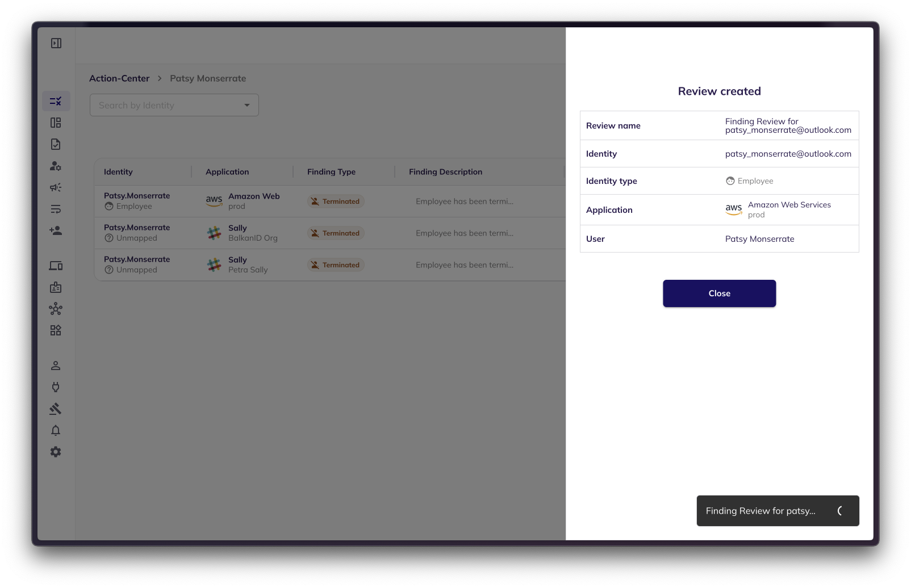The height and width of the screenshot is (588, 911).
Task: Open the user settings sidebar icon
Action: pos(56,166)
